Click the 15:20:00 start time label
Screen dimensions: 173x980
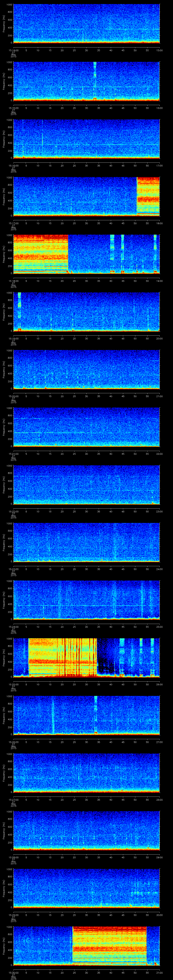pos(13,396)
